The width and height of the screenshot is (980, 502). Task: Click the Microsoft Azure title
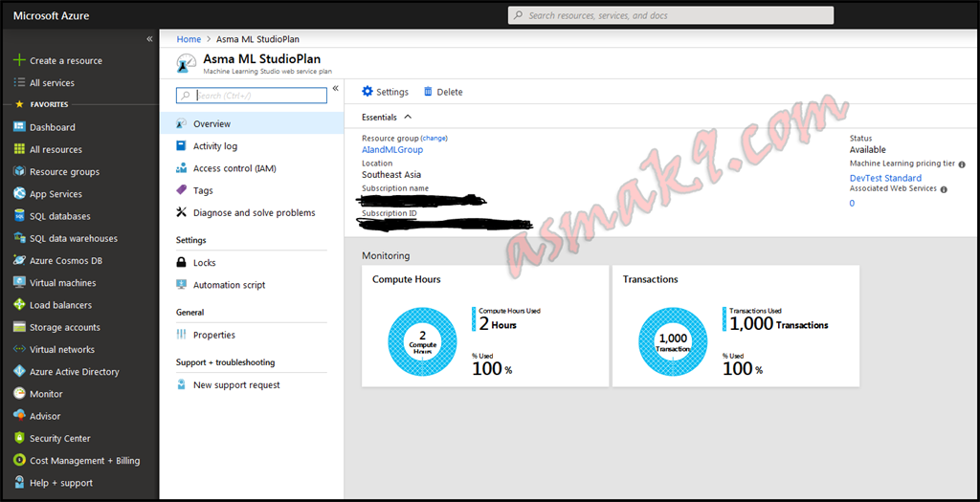tap(52, 15)
